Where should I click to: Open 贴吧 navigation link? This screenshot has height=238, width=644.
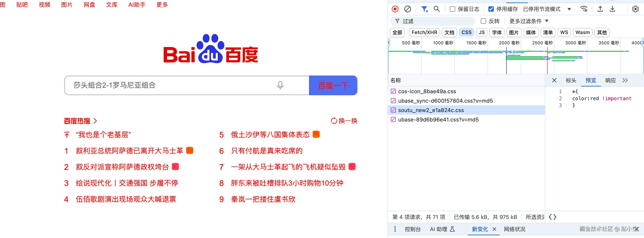pos(22,5)
